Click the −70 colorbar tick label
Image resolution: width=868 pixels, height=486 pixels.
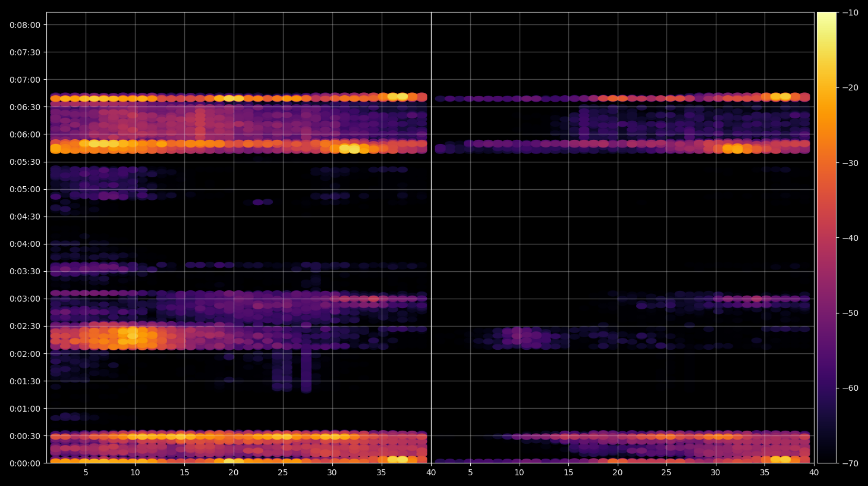pos(850,463)
